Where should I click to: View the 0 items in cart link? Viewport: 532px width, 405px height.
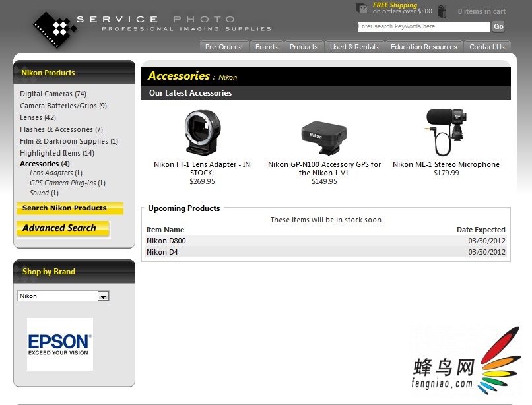pos(481,11)
